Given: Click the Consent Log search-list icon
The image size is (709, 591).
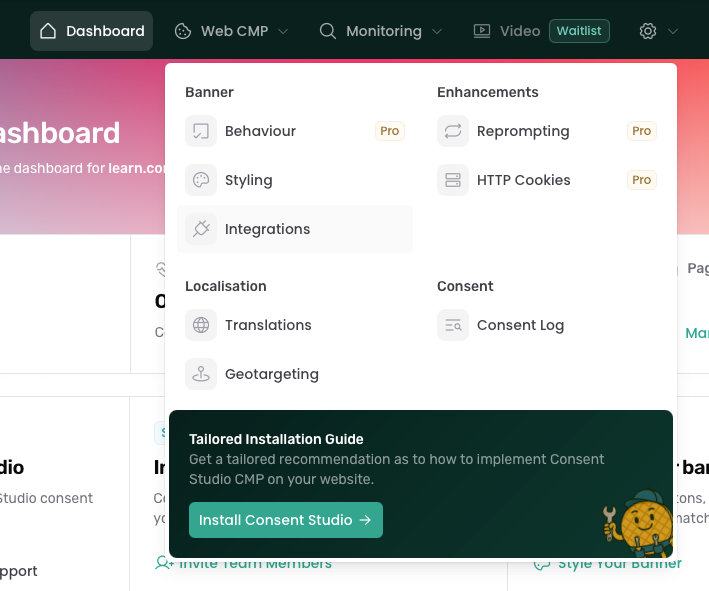Looking at the screenshot, I should click(x=453, y=325).
